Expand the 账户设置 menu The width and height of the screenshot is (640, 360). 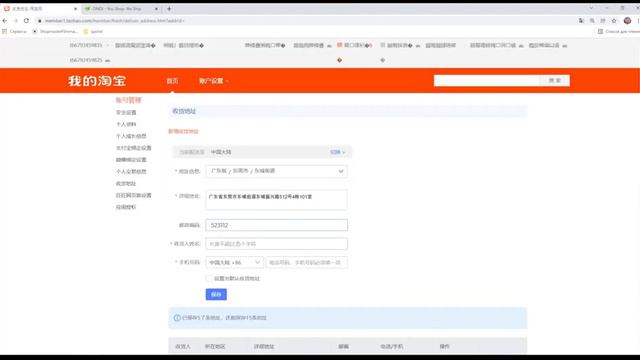(213, 81)
